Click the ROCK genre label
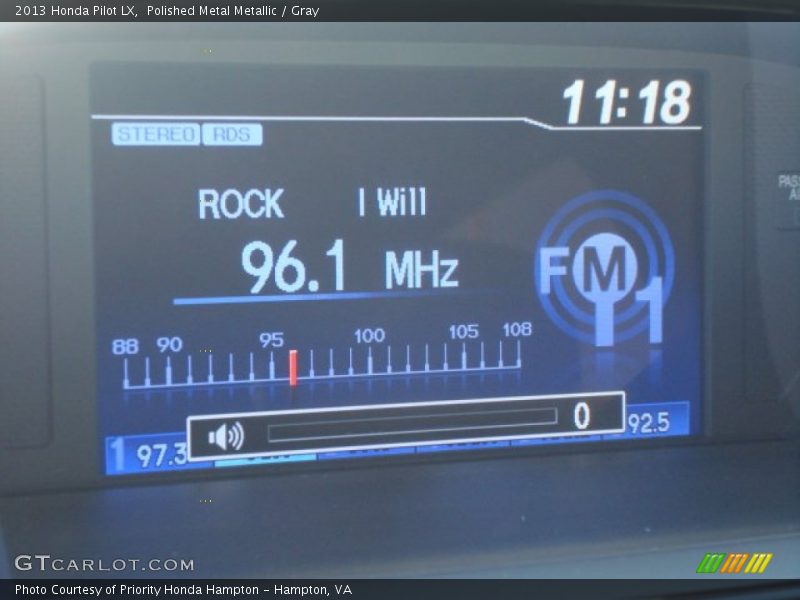 click(x=241, y=204)
